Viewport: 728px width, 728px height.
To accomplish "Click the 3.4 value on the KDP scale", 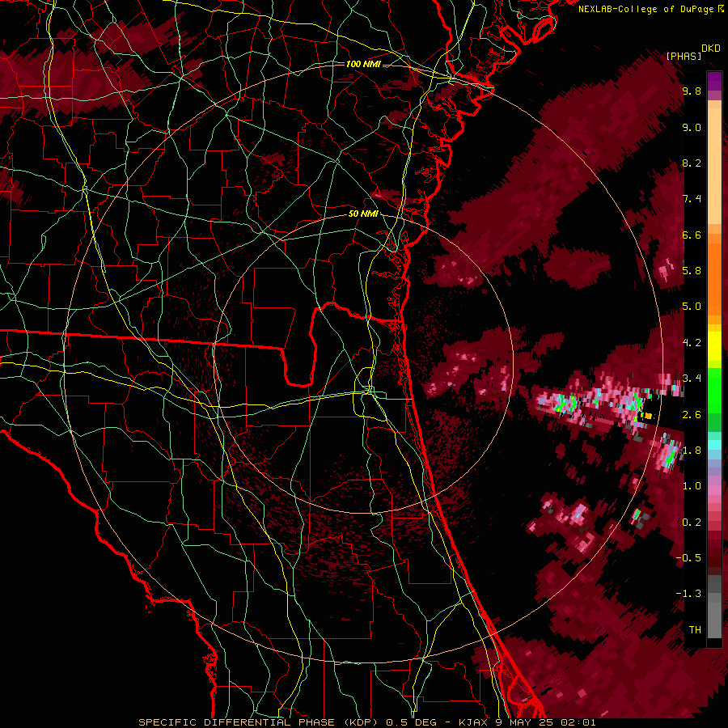I will pos(692,379).
